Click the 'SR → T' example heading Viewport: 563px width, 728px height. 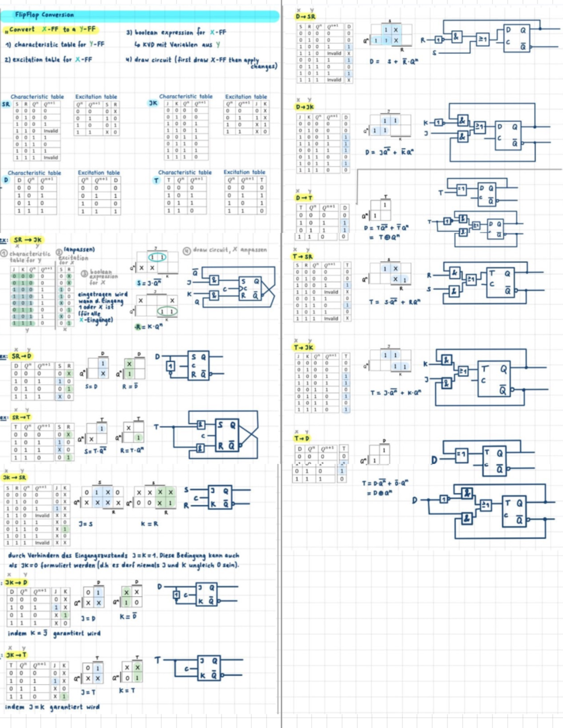tap(22, 417)
